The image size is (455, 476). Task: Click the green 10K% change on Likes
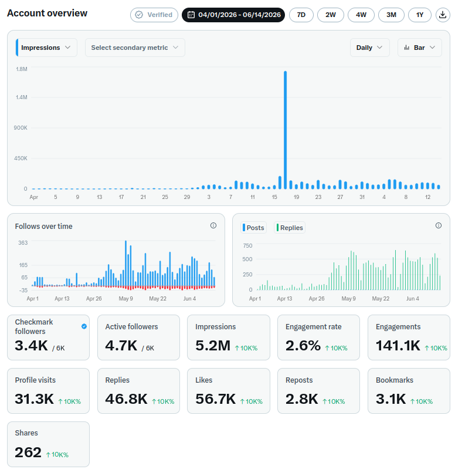(252, 401)
